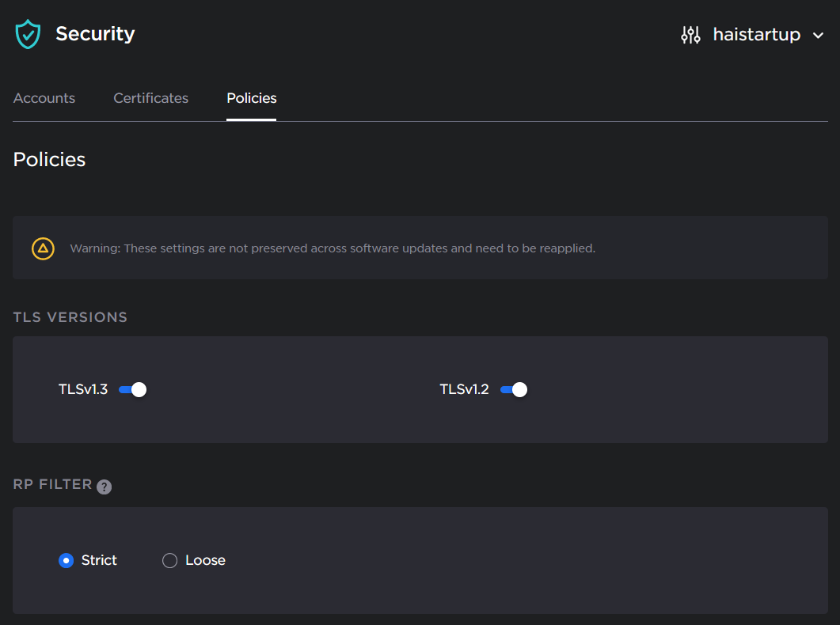Viewport: 840px width, 625px height.
Task: Click the Security shield logo icon
Action: pos(28,35)
